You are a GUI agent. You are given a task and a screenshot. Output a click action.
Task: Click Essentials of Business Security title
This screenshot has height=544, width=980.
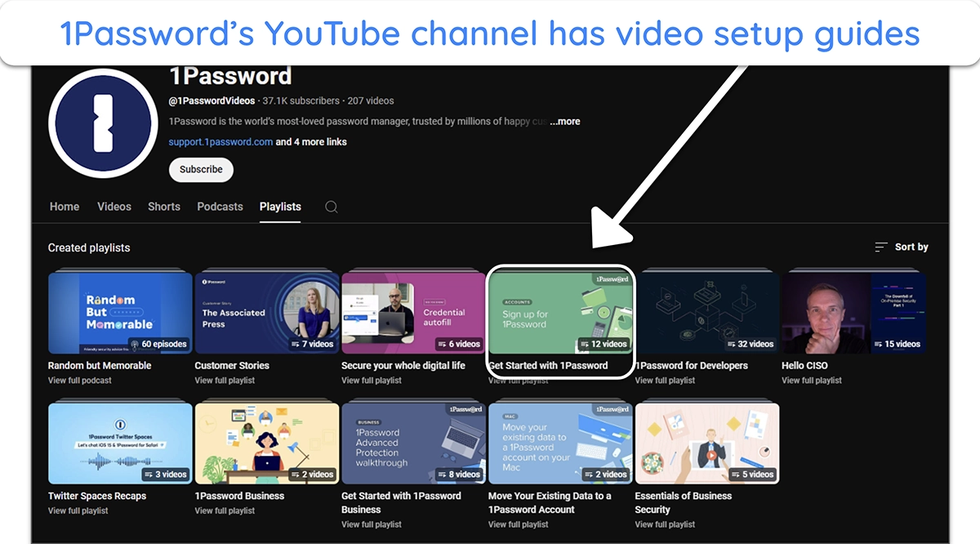684,502
